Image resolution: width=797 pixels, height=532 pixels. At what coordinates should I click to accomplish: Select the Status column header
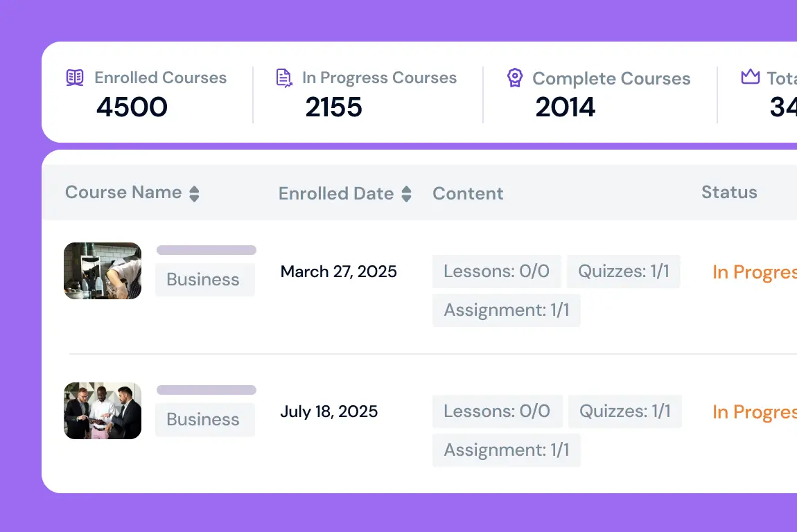[x=729, y=193]
